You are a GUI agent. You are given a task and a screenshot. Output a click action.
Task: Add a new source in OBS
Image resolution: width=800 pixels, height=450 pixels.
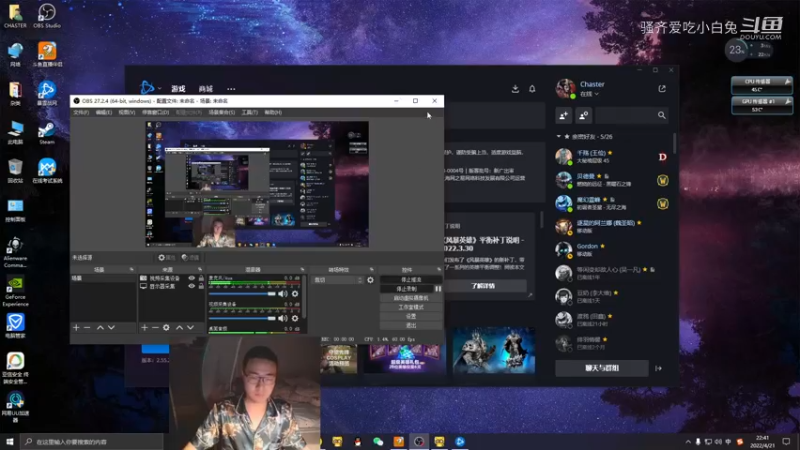pos(144,328)
